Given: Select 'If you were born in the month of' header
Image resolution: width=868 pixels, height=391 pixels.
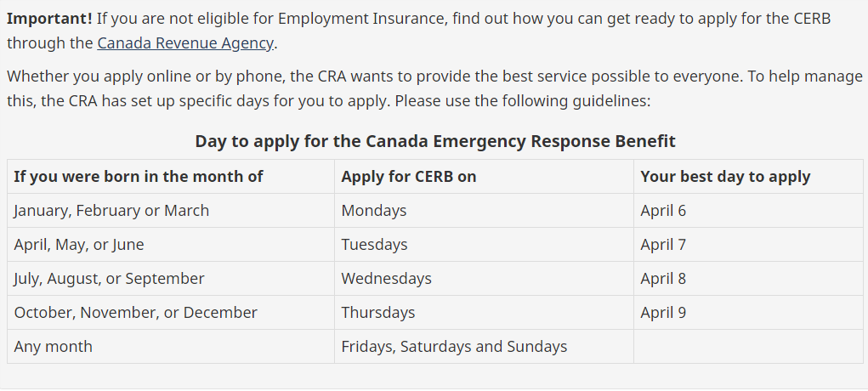Looking at the screenshot, I should (x=171, y=177).
